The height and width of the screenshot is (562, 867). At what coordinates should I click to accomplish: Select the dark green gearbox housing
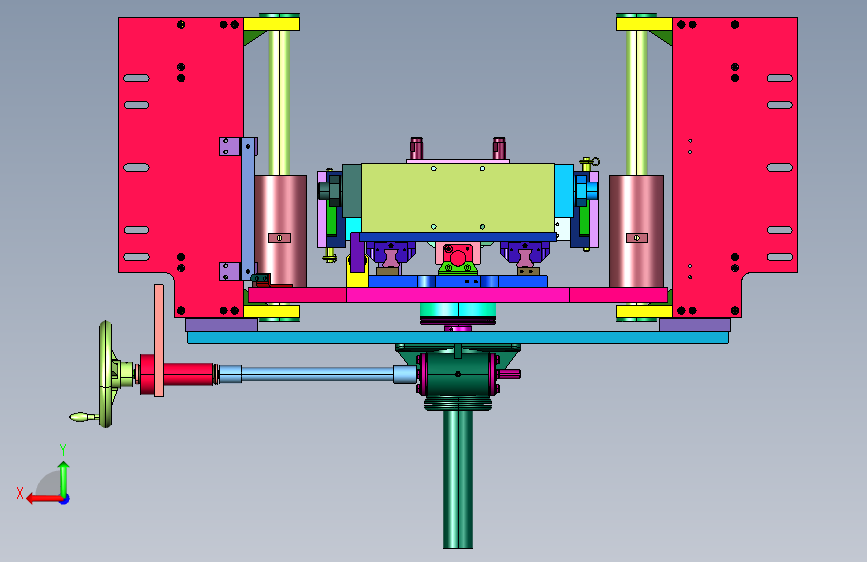point(457,374)
